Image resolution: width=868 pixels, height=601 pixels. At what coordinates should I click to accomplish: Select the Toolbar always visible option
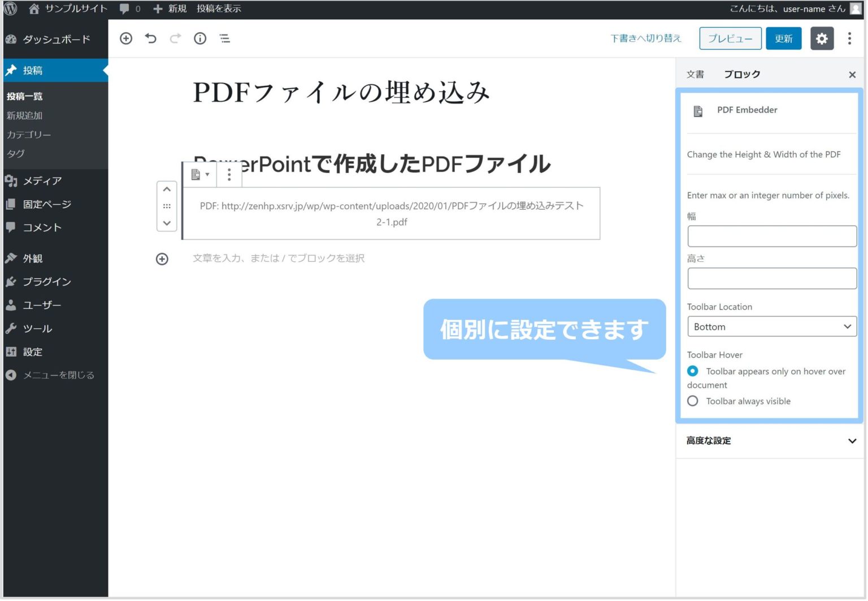tap(692, 401)
